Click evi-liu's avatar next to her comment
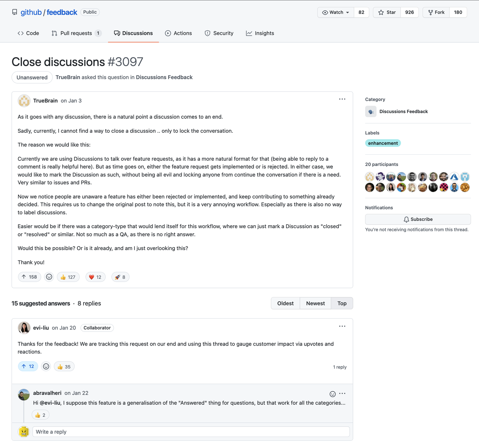479x448 pixels. click(24, 328)
